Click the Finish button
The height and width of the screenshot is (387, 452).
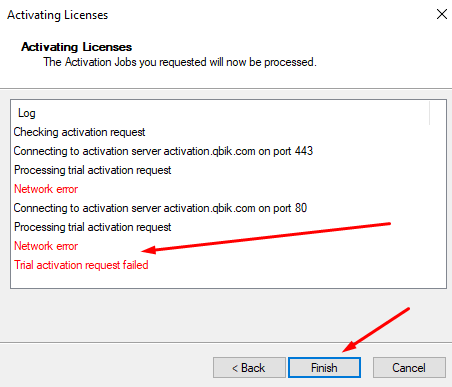point(324,368)
